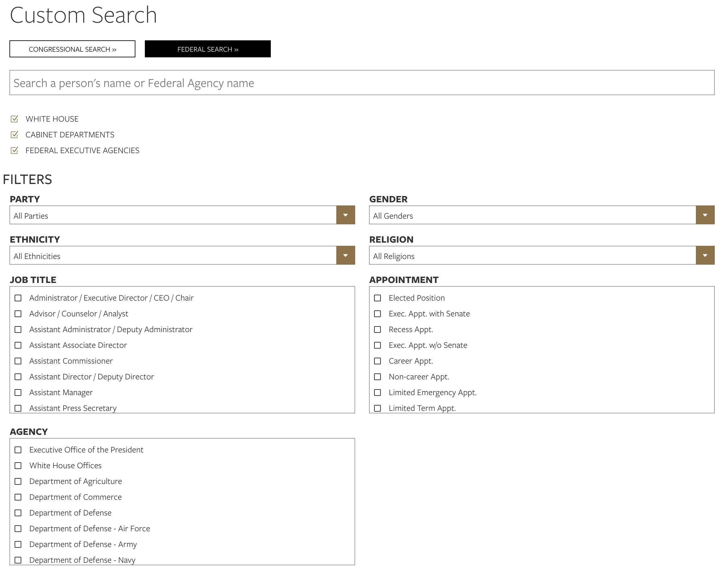The height and width of the screenshot is (576, 728).
Task: Check Department of Defense - Navy
Action: click(18, 560)
